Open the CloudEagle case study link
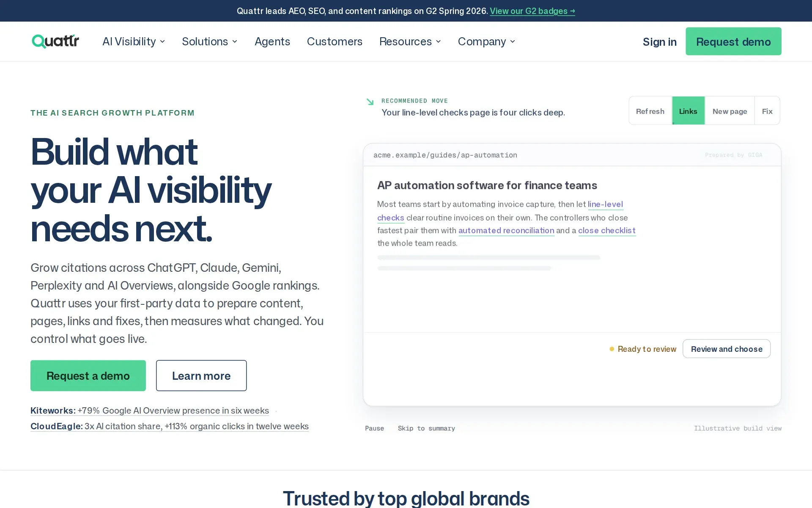 coord(170,426)
